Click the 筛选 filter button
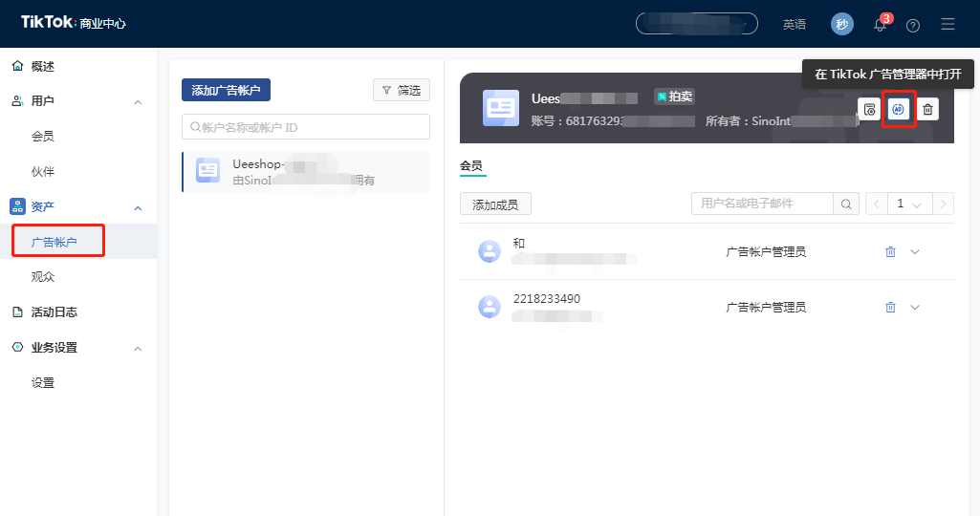The image size is (980, 516). [x=402, y=90]
